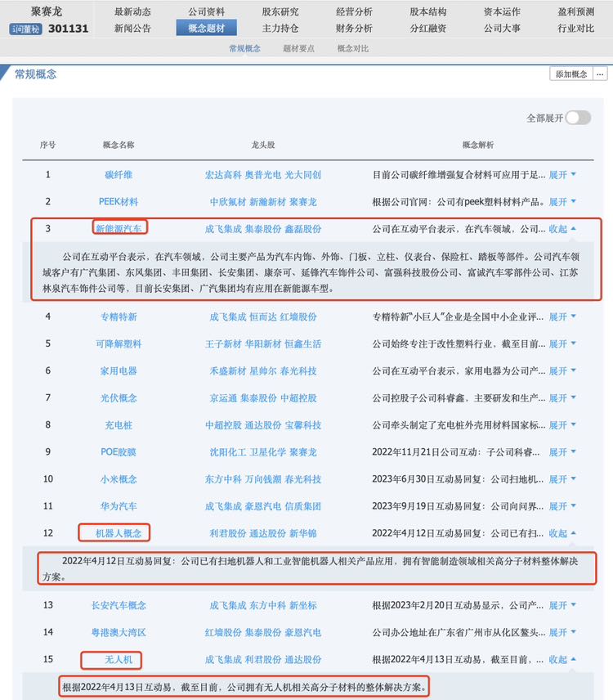The width and height of the screenshot is (613, 700).
Task: Open leading stock 王子新材
Action: pyautogui.click(x=223, y=343)
